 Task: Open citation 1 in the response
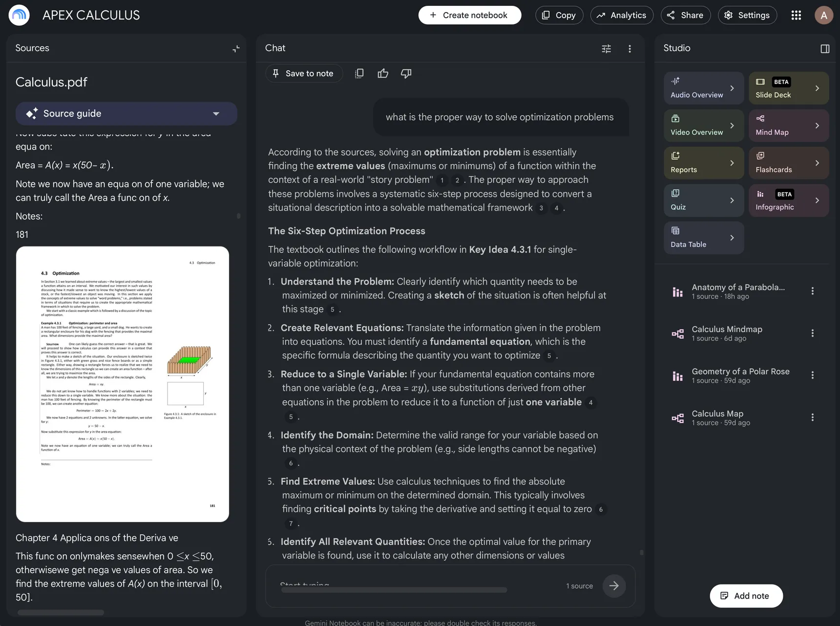(442, 180)
